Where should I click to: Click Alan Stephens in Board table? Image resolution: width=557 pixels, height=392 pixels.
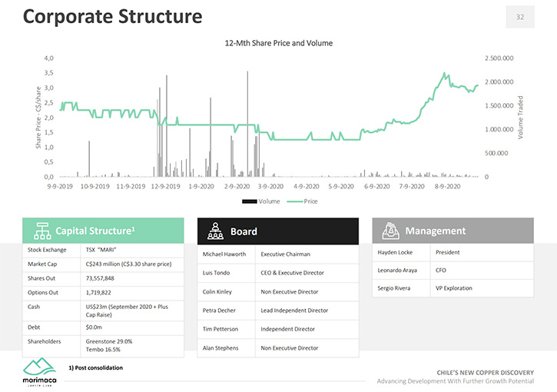pyautogui.click(x=220, y=348)
